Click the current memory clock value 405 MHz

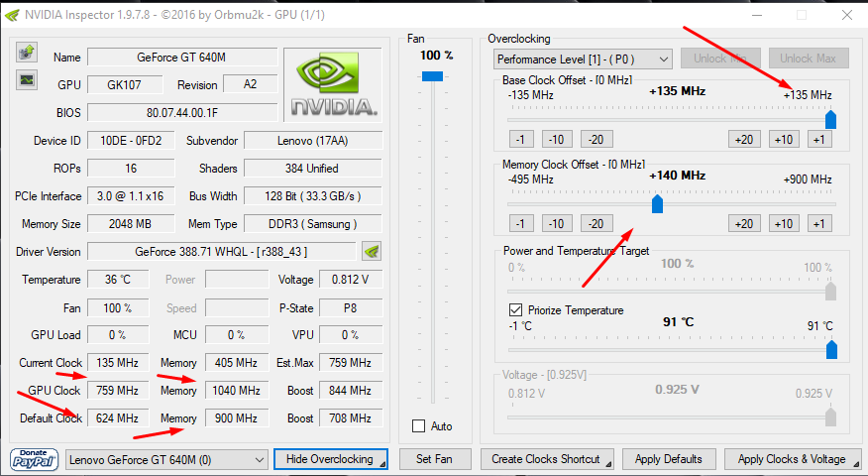coord(237,362)
